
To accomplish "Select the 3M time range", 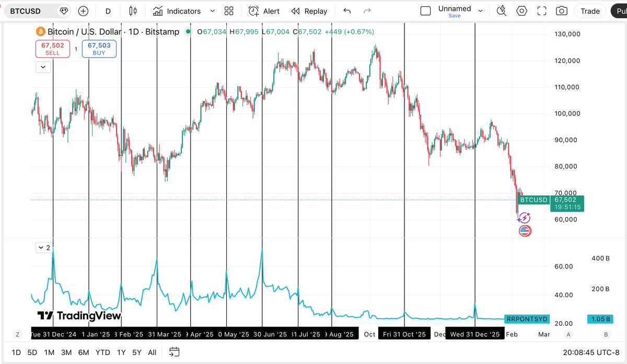I will pyautogui.click(x=66, y=353).
